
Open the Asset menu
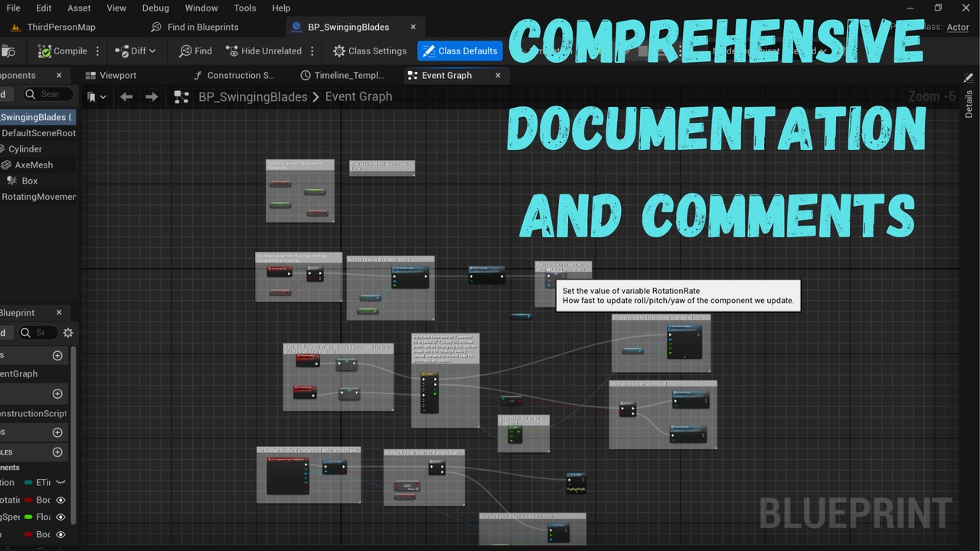tap(79, 8)
